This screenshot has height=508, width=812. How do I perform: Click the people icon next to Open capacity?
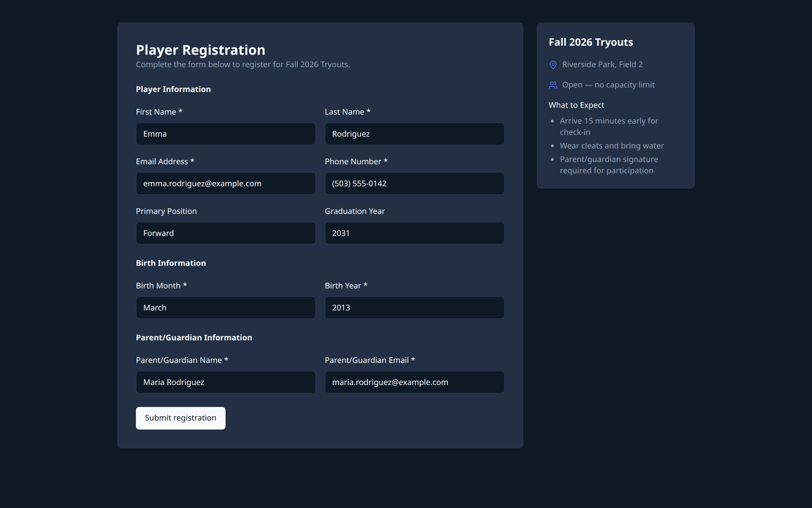tap(553, 85)
